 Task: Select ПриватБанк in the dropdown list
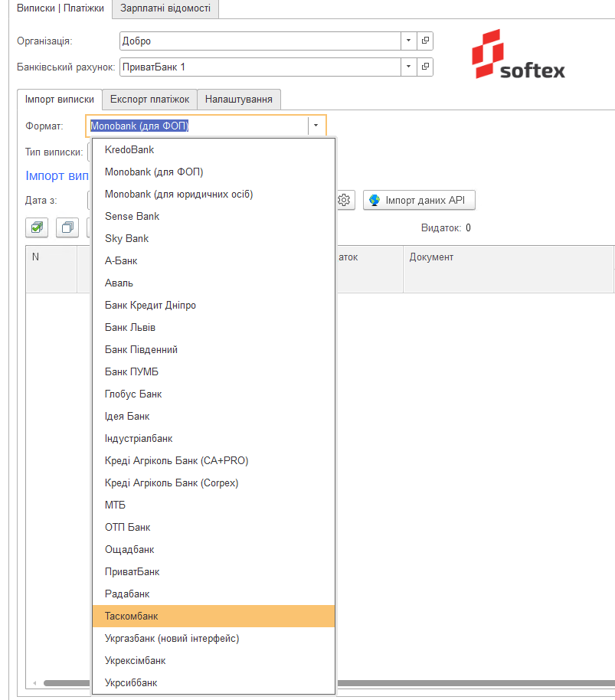pos(214,572)
